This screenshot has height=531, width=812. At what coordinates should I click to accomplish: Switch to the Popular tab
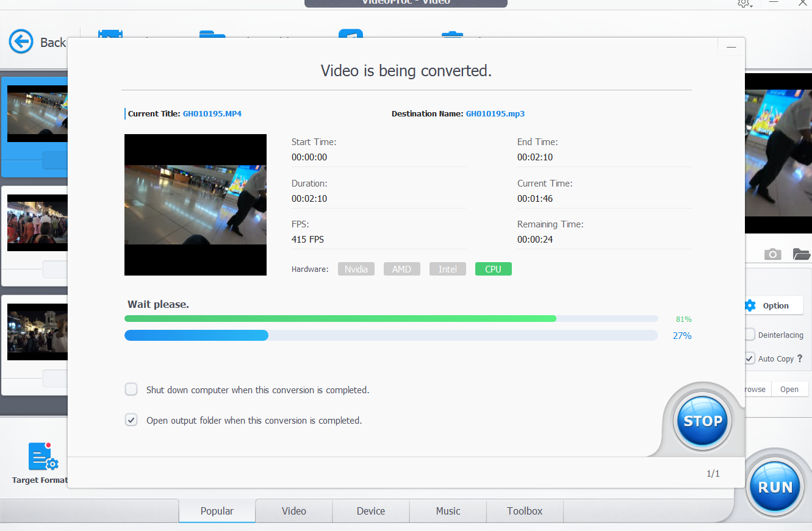point(217,511)
